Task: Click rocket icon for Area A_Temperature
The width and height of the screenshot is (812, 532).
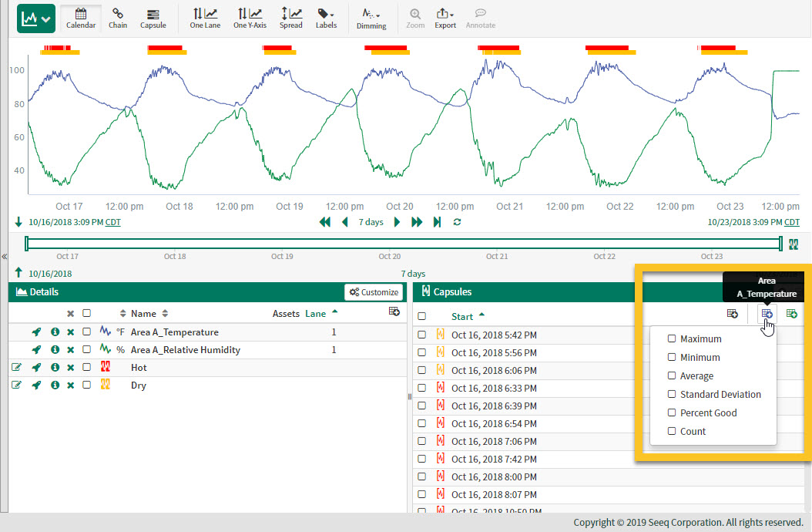Action: [36, 332]
